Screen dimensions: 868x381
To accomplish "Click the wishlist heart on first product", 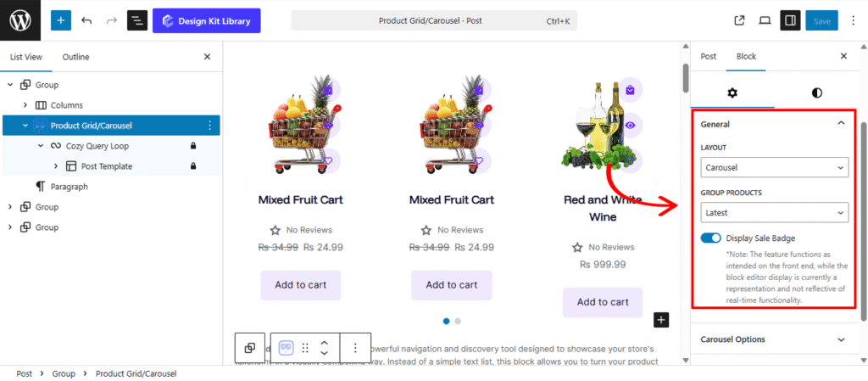I will coord(328,160).
